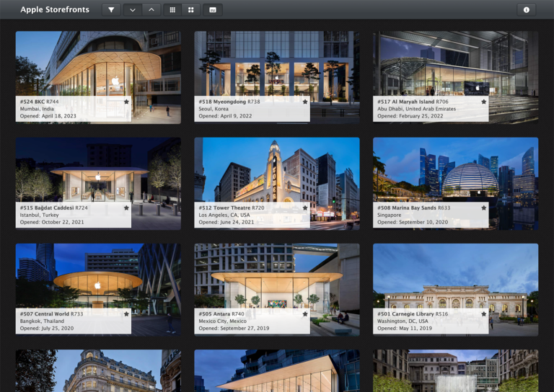Click 'Opened: April 18, 2023' date
The image size is (554, 392).
(x=48, y=116)
